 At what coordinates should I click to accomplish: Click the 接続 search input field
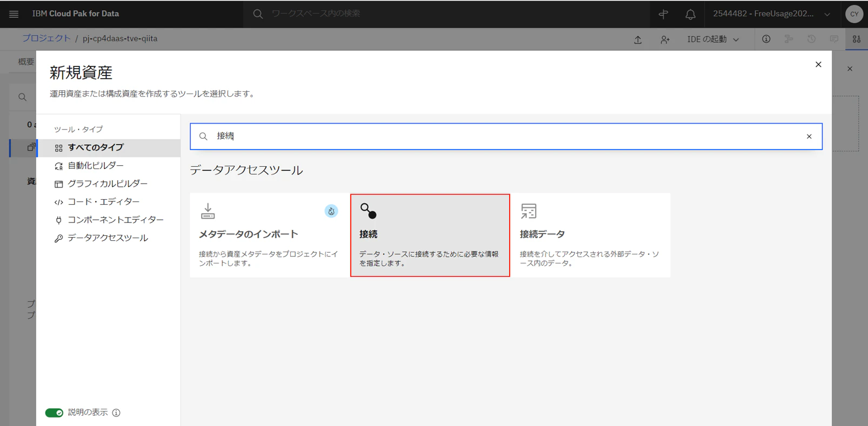[506, 136]
